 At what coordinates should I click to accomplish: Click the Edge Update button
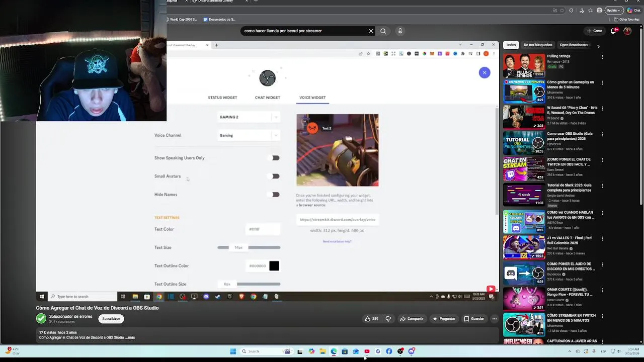(x=614, y=10)
